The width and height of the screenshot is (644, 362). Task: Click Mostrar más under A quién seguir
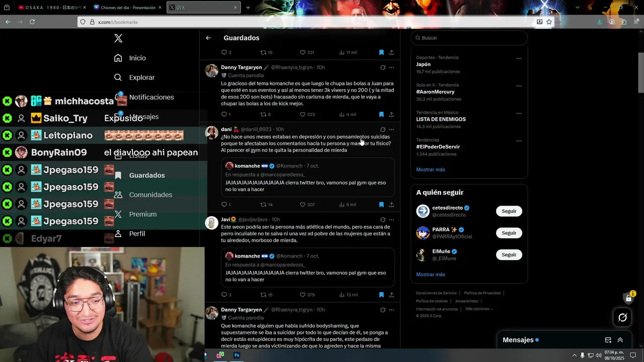click(x=431, y=275)
